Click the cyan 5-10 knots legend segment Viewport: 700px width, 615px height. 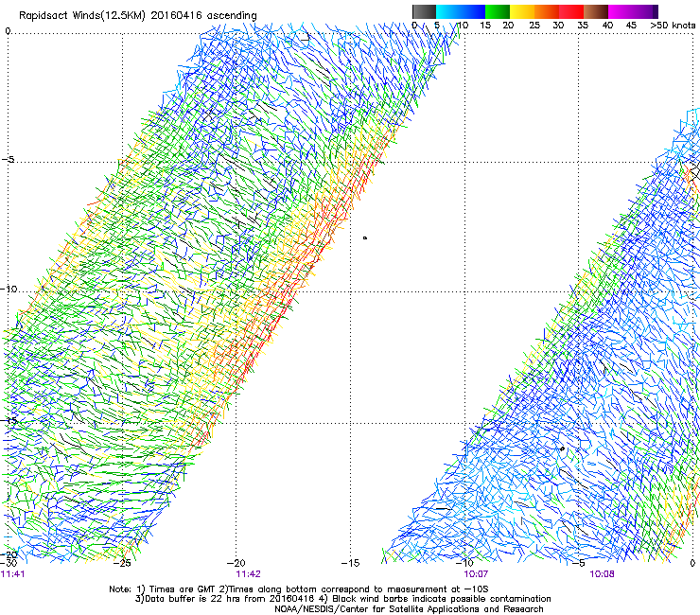[448, 11]
